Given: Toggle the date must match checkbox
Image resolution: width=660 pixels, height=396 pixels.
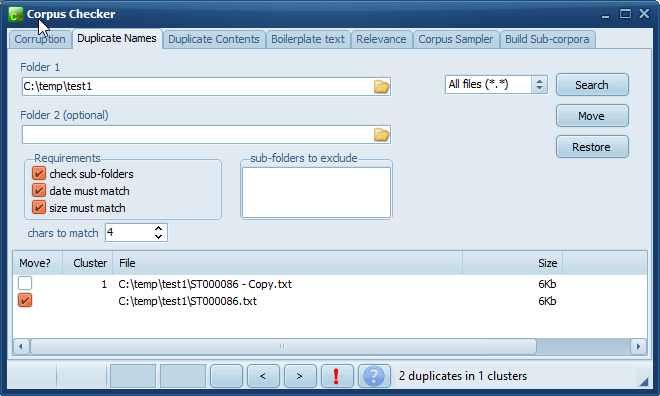Looking at the screenshot, I should tap(39, 191).
